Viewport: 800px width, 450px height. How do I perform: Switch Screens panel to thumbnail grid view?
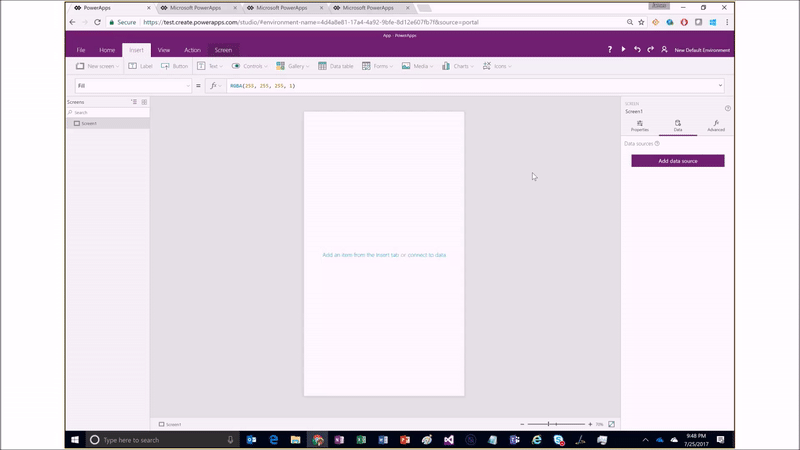144,102
